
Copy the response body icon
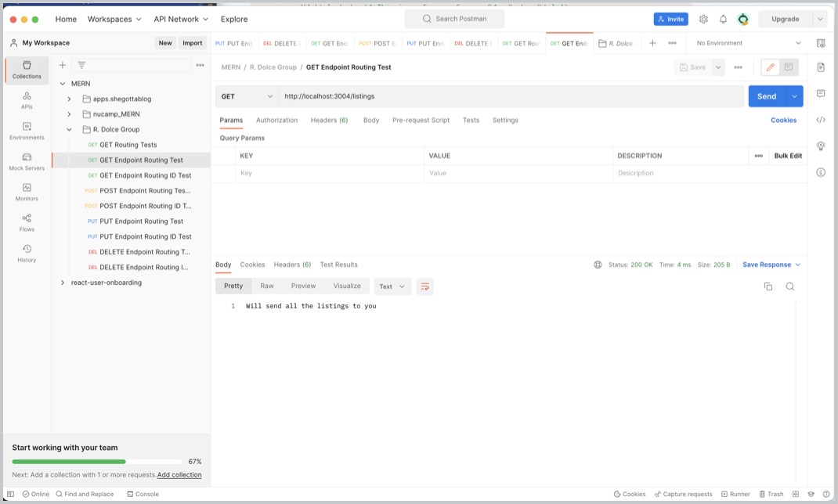tap(768, 286)
